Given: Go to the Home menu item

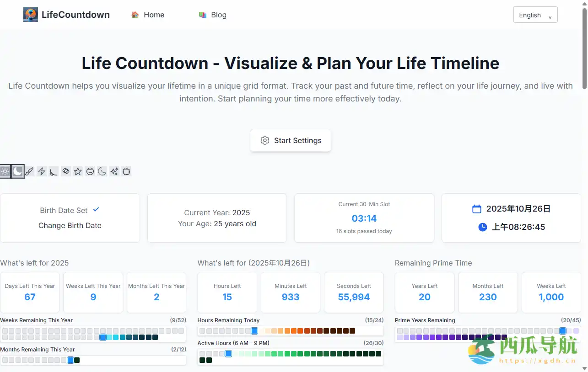Looking at the screenshot, I should [x=148, y=15].
